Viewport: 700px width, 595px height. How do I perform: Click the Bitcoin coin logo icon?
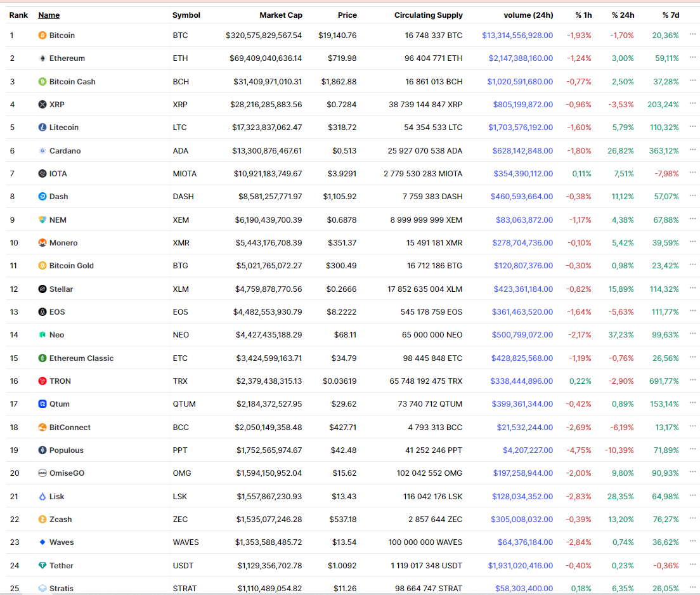tap(42, 36)
